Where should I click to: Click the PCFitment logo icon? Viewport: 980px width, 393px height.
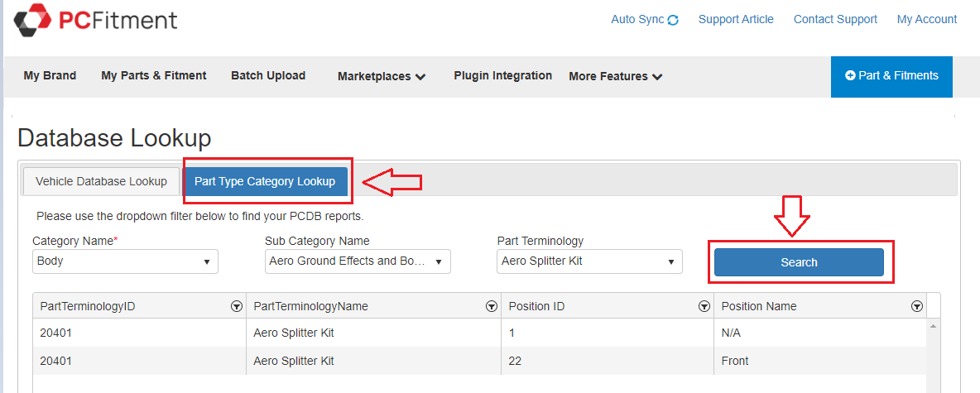click(31, 20)
